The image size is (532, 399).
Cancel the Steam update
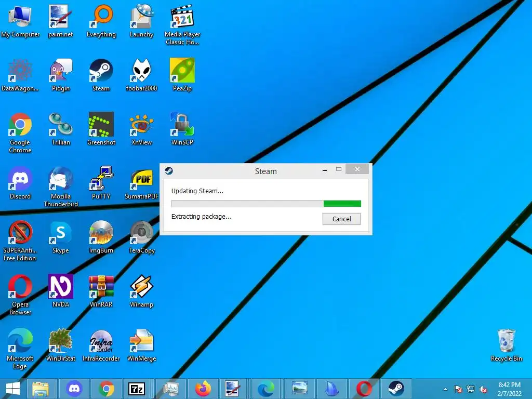[341, 219]
